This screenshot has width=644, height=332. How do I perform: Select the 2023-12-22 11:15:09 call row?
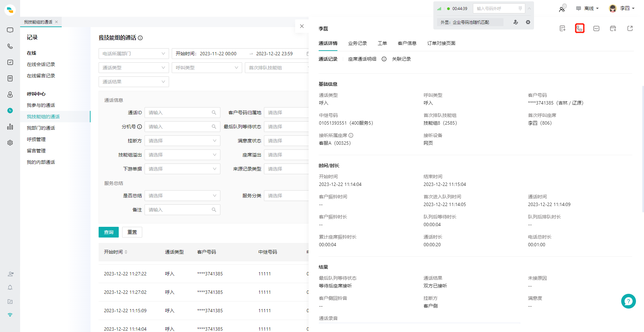(204, 311)
